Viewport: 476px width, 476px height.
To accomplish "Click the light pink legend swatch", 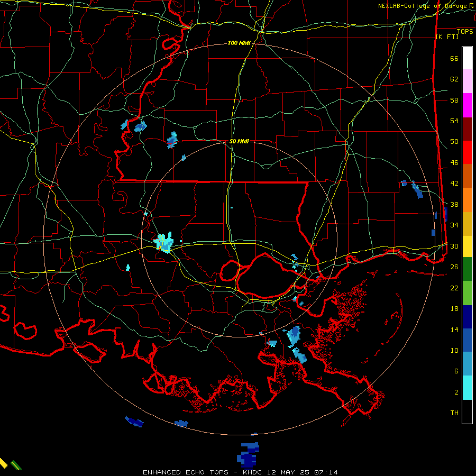I will coord(467,81).
